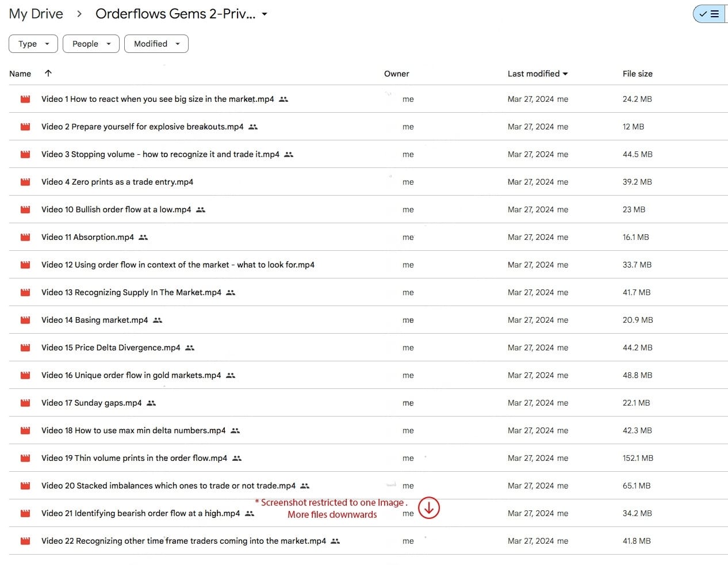Reverse name sort direction arrow
The height and width of the screenshot is (565, 728).
[x=48, y=73]
